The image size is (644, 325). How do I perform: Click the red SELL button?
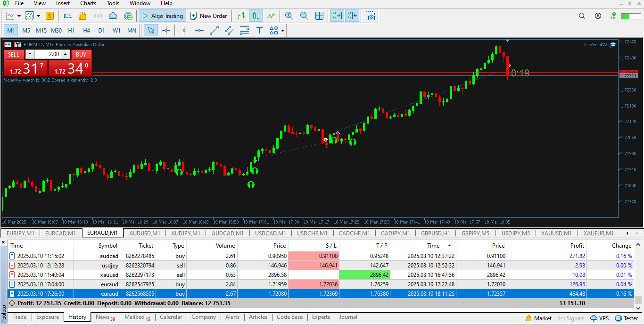(x=14, y=54)
